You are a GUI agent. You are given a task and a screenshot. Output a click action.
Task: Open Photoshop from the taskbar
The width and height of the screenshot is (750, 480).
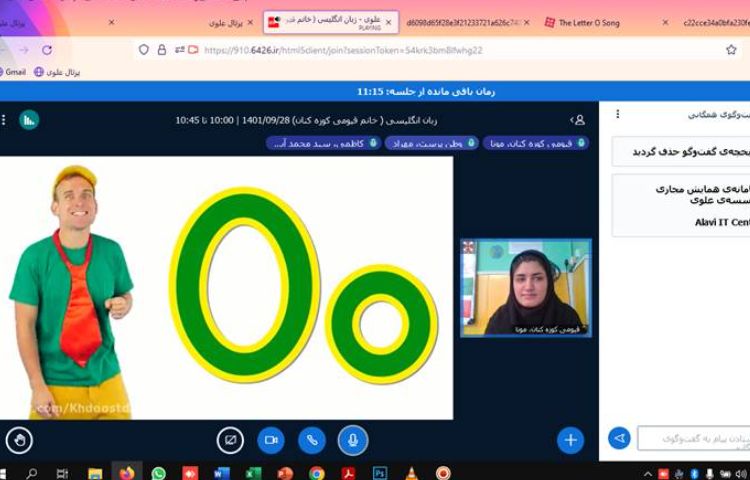[x=380, y=473]
